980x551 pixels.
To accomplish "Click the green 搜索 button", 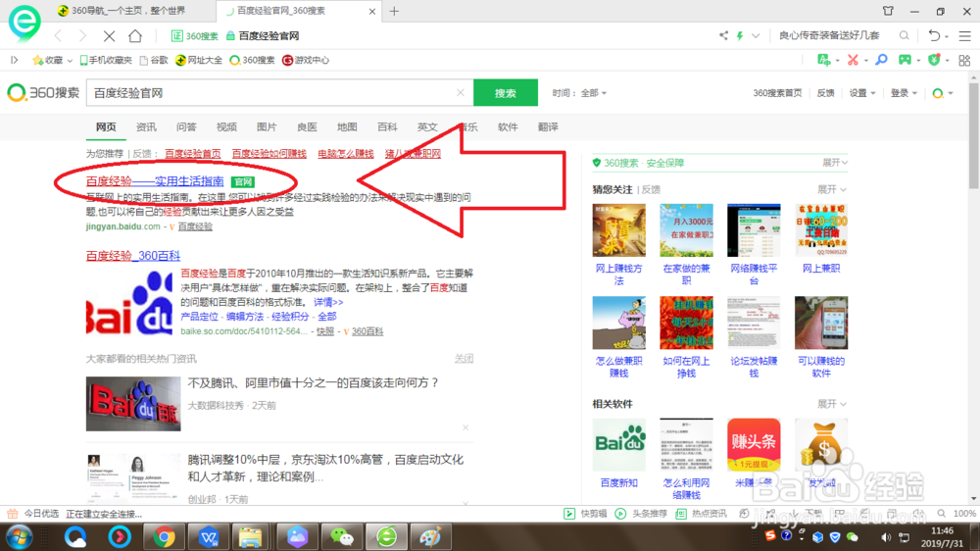I will pos(506,92).
